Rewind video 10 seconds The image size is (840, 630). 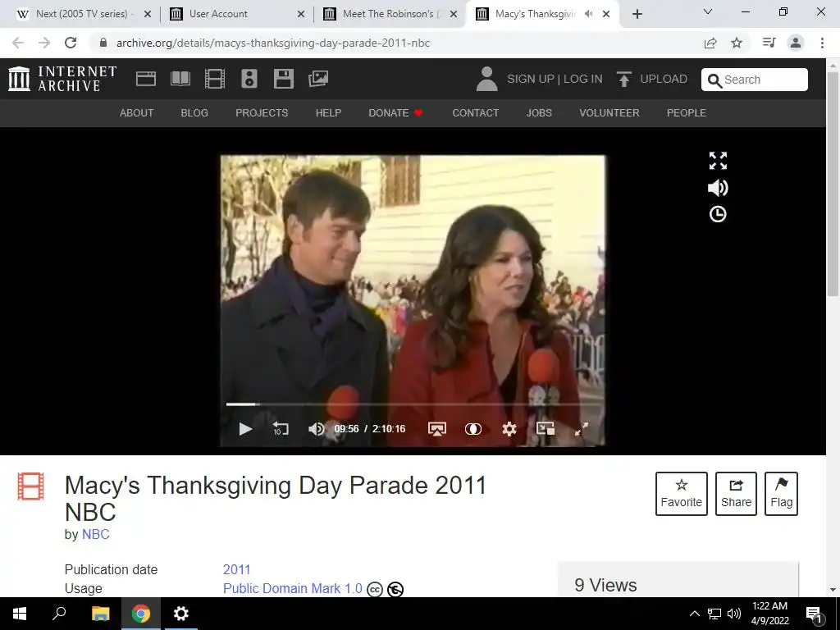(x=281, y=428)
